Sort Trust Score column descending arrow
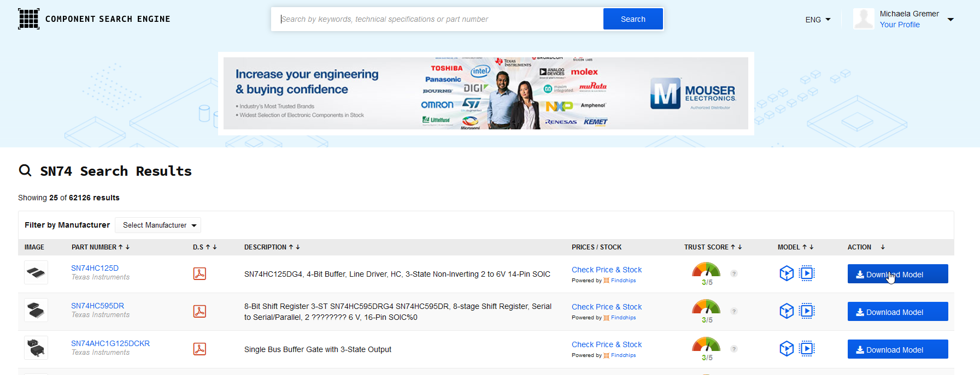This screenshot has width=980, height=375. pyautogui.click(x=740, y=247)
